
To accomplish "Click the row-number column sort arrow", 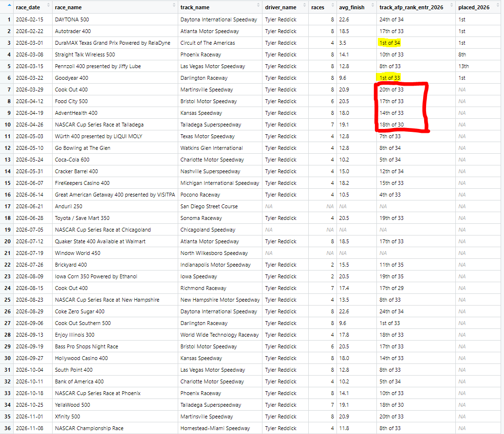I will tap(9, 5).
